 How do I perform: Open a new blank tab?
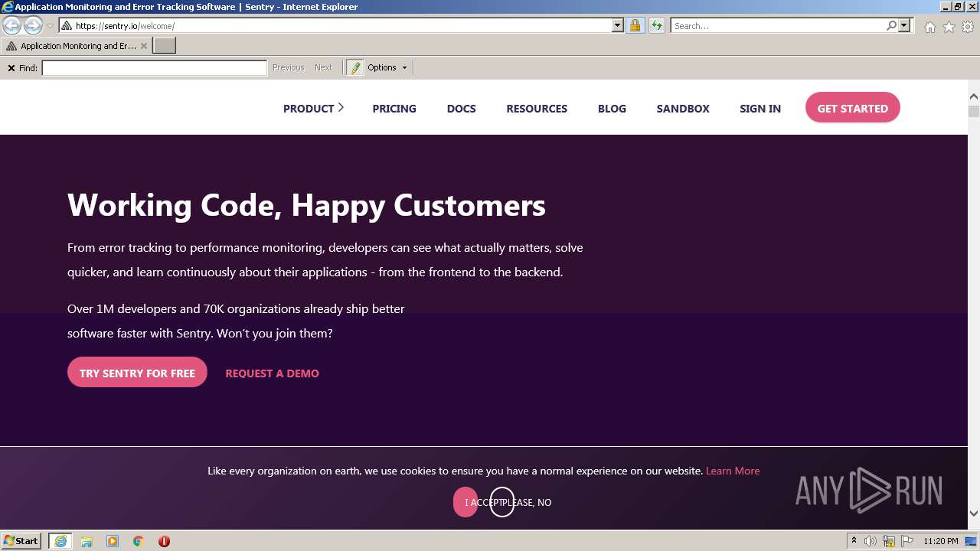[165, 46]
